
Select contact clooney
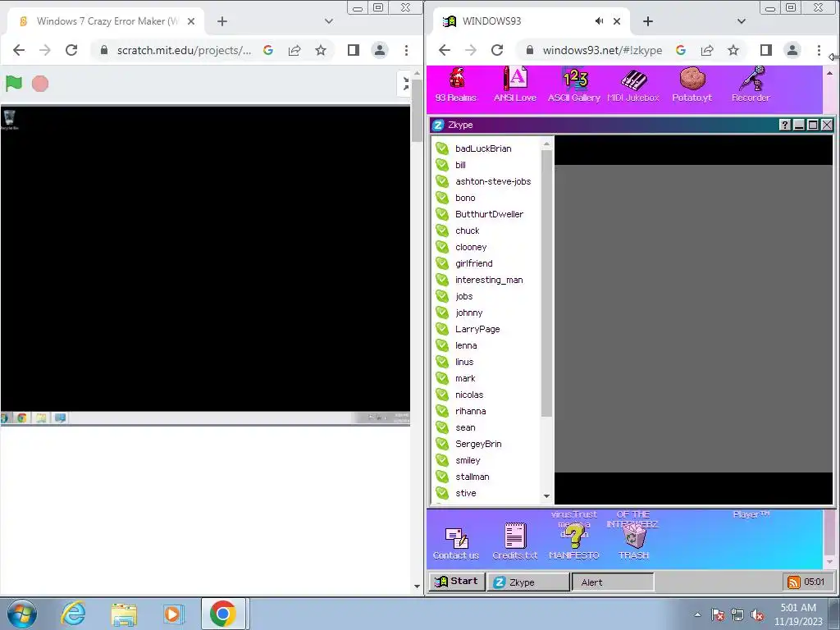point(471,247)
